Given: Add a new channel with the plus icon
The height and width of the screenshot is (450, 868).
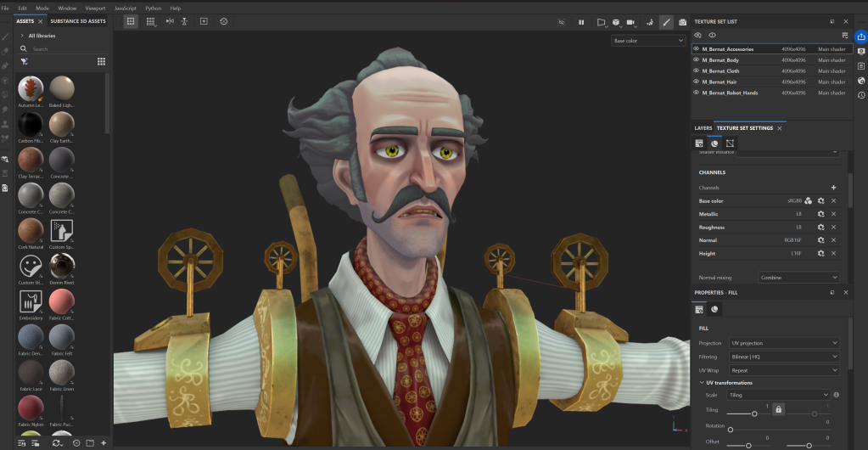Looking at the screenshot, I should click(833, 187).
